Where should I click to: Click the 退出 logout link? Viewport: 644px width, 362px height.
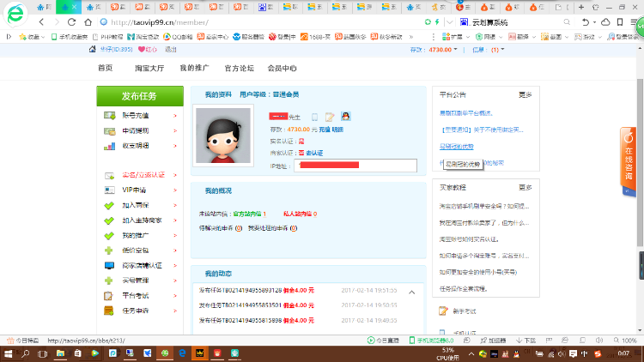point(171,49)
